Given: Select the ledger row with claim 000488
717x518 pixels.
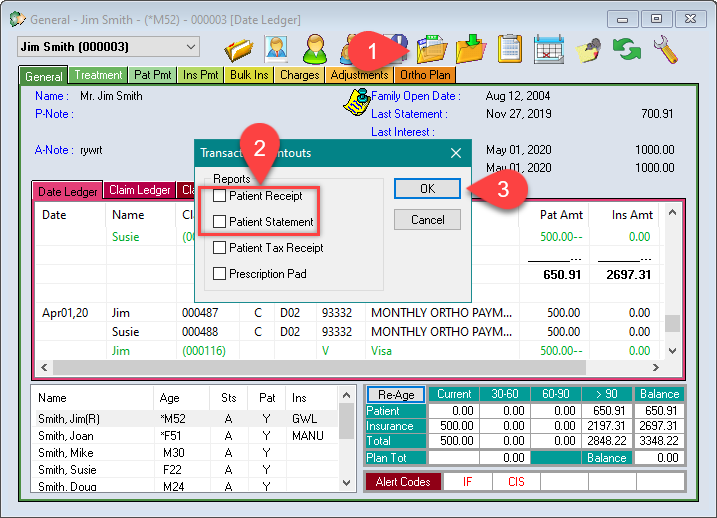Looking at the screenshot, I should click(x=350, y=331).
